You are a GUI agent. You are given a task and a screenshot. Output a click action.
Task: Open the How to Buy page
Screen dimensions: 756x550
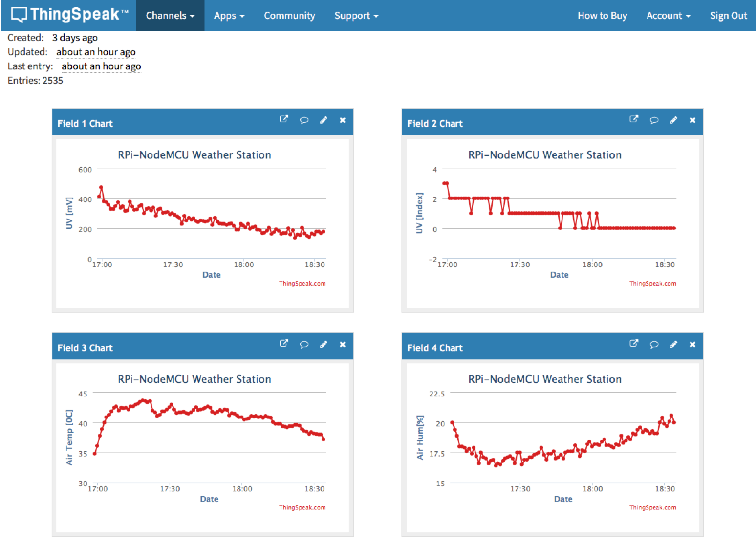point(602,16)
